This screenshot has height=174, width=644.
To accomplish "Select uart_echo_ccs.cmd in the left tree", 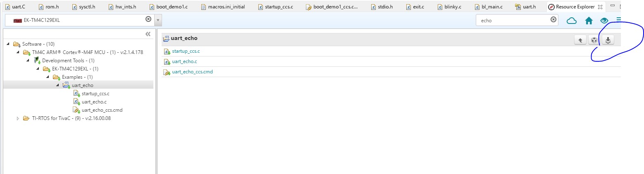I will [102, 110].
